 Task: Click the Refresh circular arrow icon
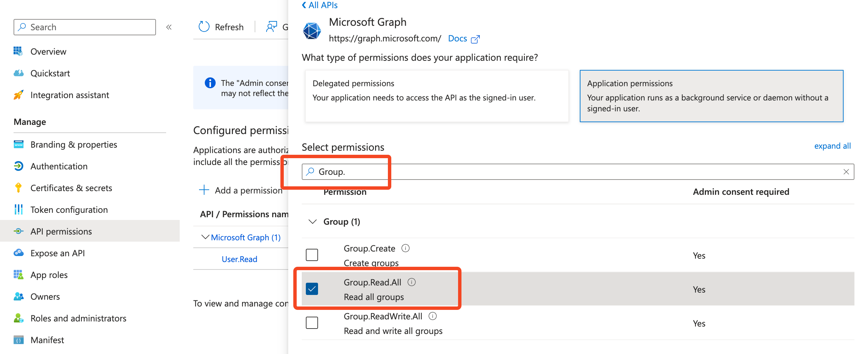[204, 27]
